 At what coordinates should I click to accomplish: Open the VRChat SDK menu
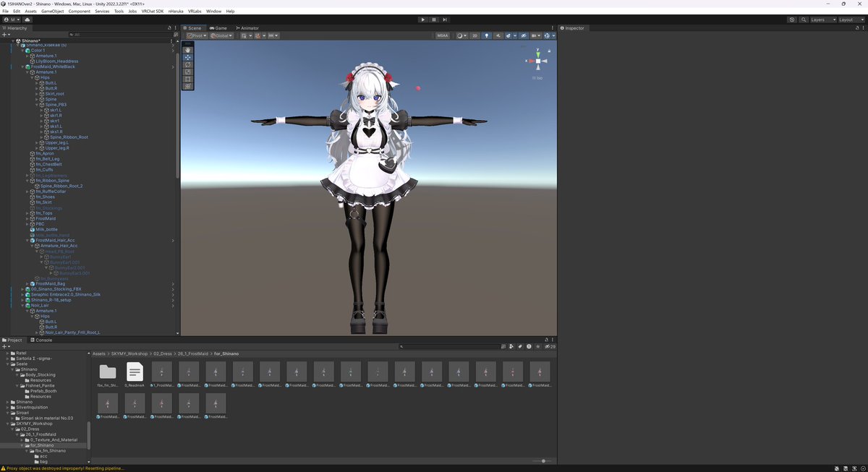153,12
